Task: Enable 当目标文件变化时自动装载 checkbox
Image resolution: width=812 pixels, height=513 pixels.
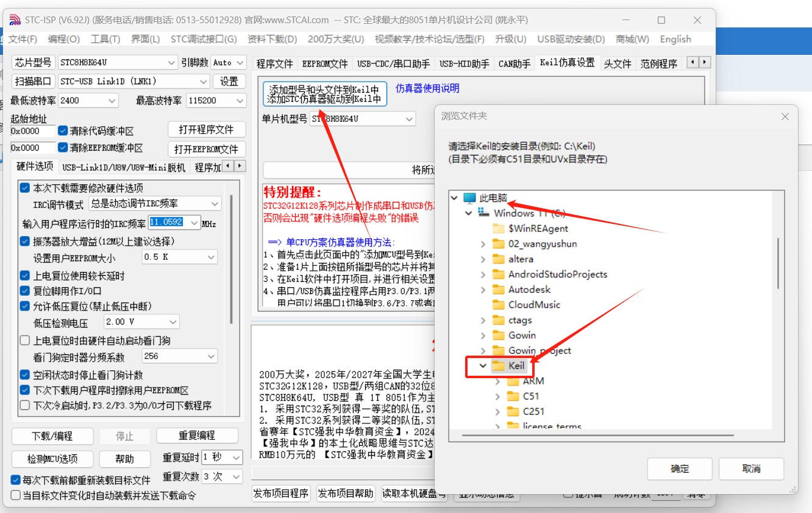Action: 16,495
